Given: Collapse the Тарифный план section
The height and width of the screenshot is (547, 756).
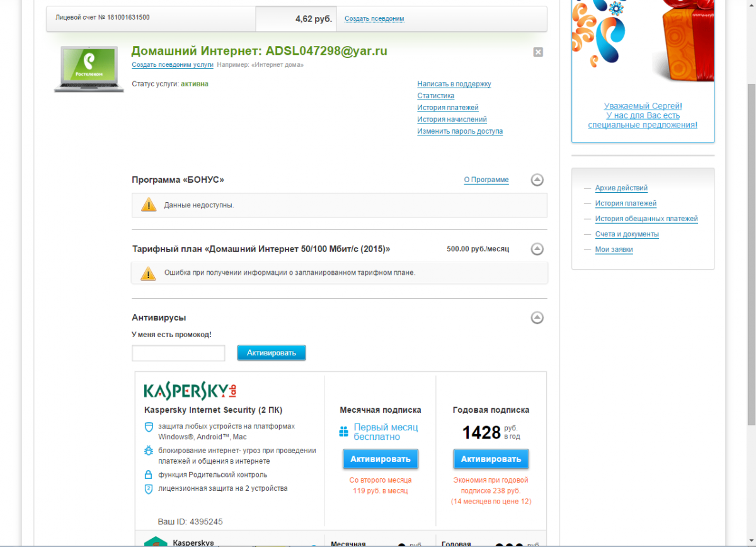Looking at the screenshot, I should [x=537, y=249].
